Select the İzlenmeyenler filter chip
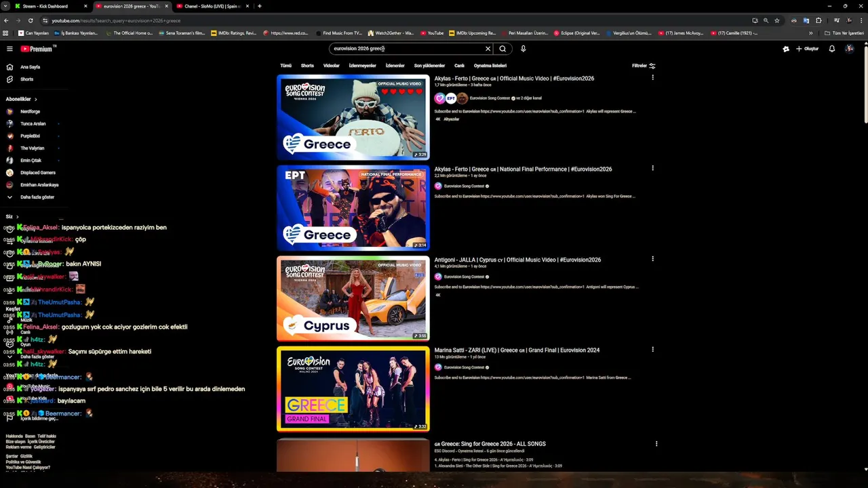This screenshot has width=868, height=488. (x=362, y=66)
